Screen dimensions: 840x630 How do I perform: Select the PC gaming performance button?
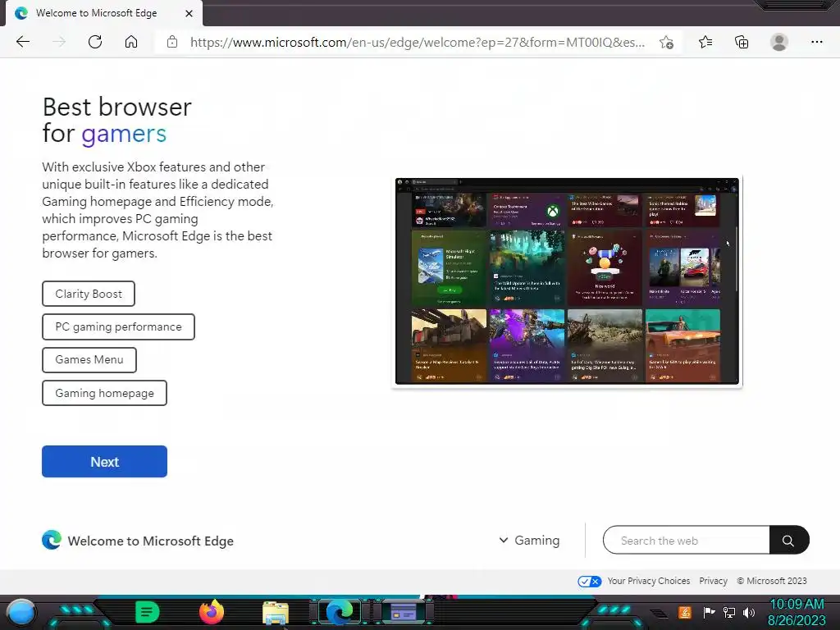pos(118,326)
